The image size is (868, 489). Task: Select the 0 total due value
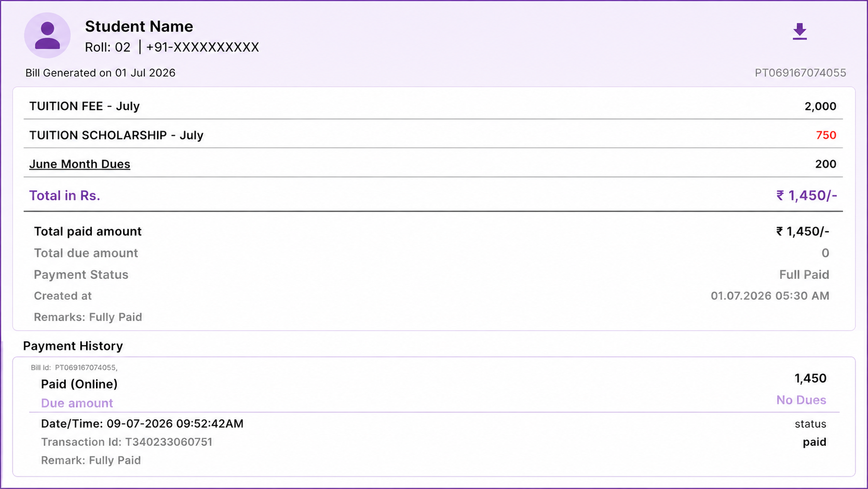[825, 253]
